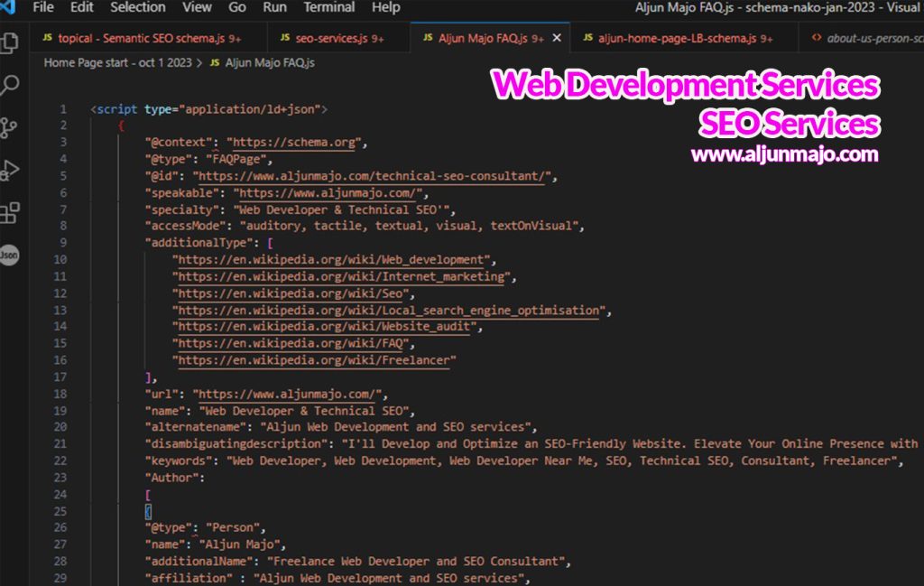Place cursor at highlighted brace on line 25

148,512
